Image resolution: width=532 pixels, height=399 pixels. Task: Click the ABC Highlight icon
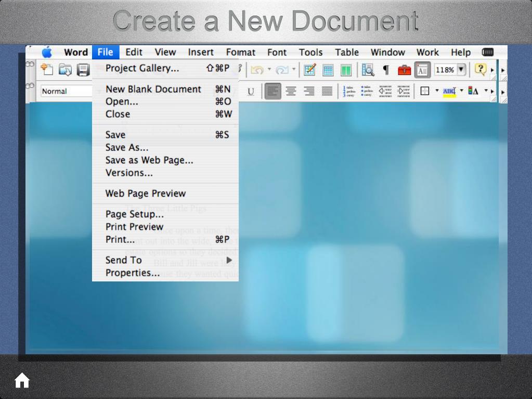coord(449,91)
